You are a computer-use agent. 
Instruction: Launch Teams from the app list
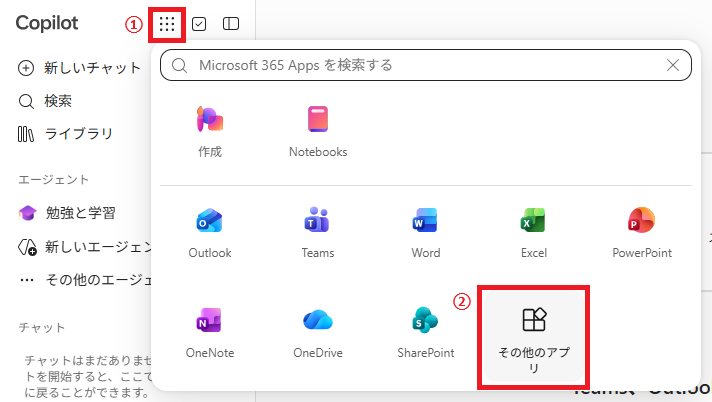(x=318, y=232)
